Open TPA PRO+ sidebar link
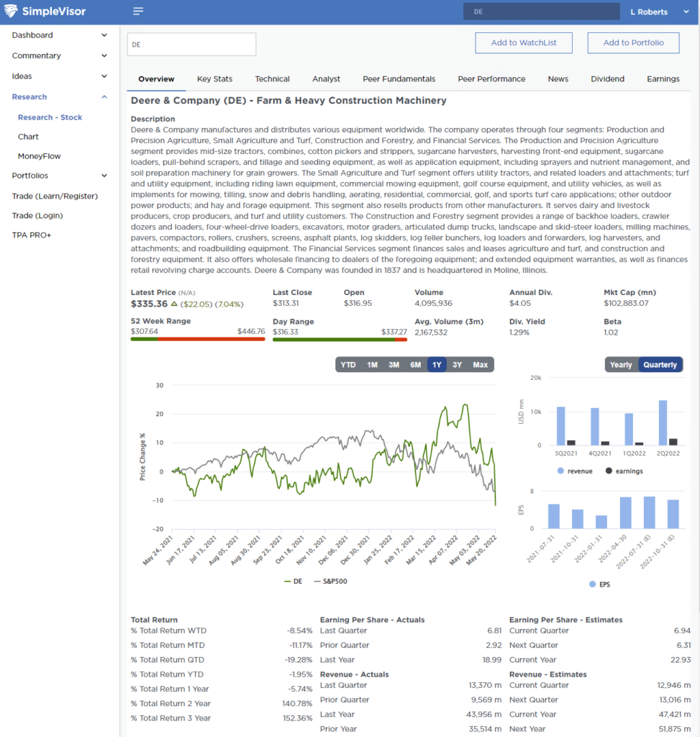Screen dimensions: 700x737 click(x=32, y=235)
